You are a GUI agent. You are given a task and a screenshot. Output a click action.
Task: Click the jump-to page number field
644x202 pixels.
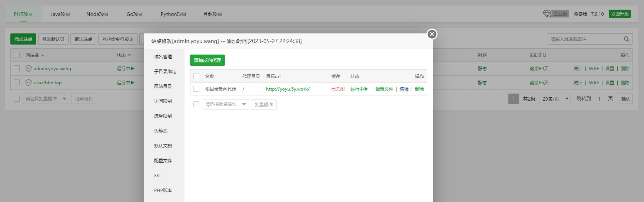pyautogui.click(x=599, y=99)
